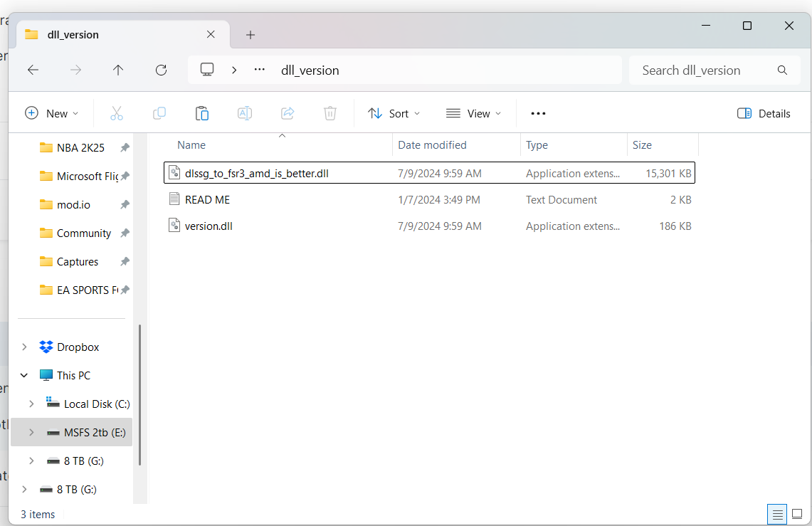Click the navigation pane scrollbar
812x526 pixels.
click(139, 396)
